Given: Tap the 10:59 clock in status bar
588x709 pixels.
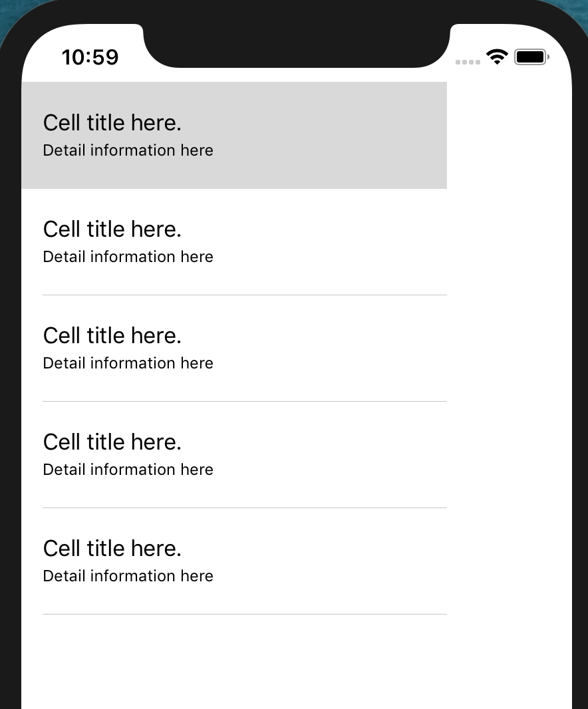Looking at the screenshot, I should pyautogui.click(x=90, y=57).
